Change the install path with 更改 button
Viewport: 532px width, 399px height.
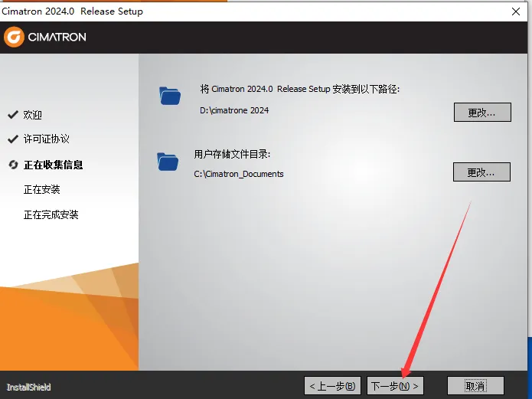coord(482,112)
